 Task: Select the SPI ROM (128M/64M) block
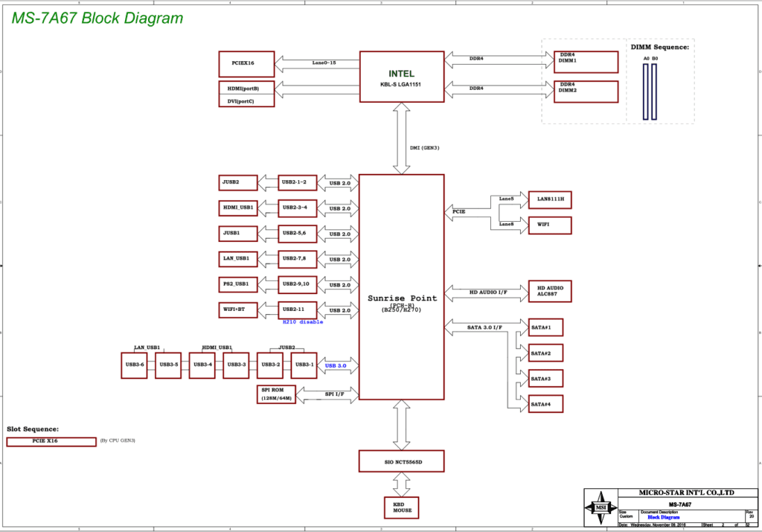276,394
